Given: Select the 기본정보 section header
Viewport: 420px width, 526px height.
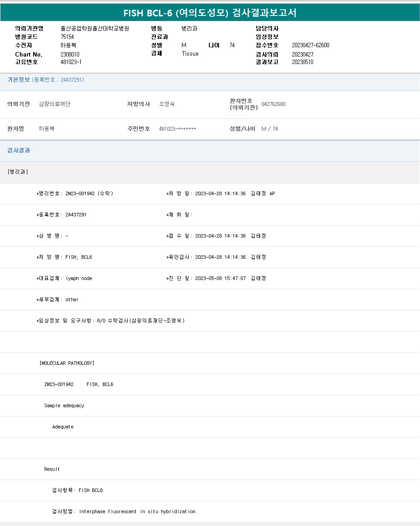Looking at the screenshot, I should (x=45, y=80).
